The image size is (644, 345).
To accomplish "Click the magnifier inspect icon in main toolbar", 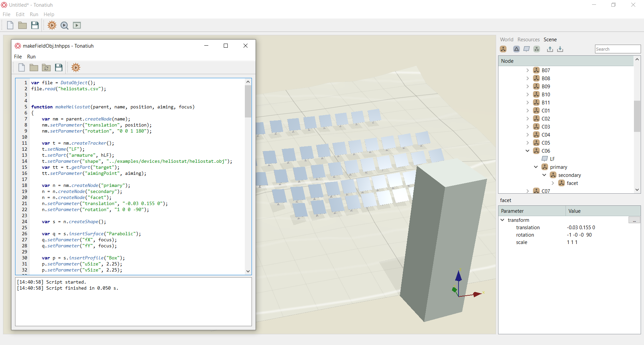I will click(64, 26).
